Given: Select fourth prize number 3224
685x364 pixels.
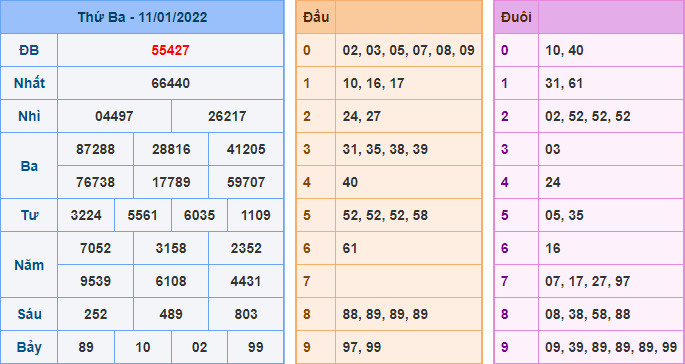Looking at the screenshot, I should [86, 215].
